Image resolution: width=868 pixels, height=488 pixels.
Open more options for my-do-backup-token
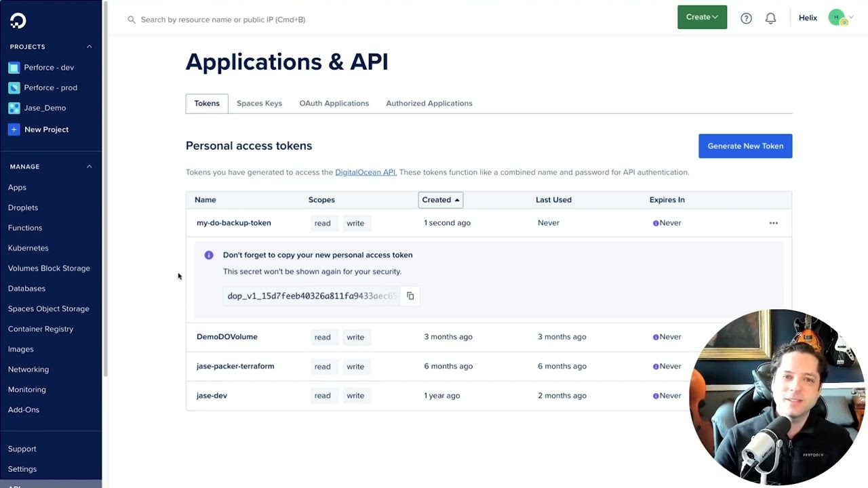tap(773, 223)
